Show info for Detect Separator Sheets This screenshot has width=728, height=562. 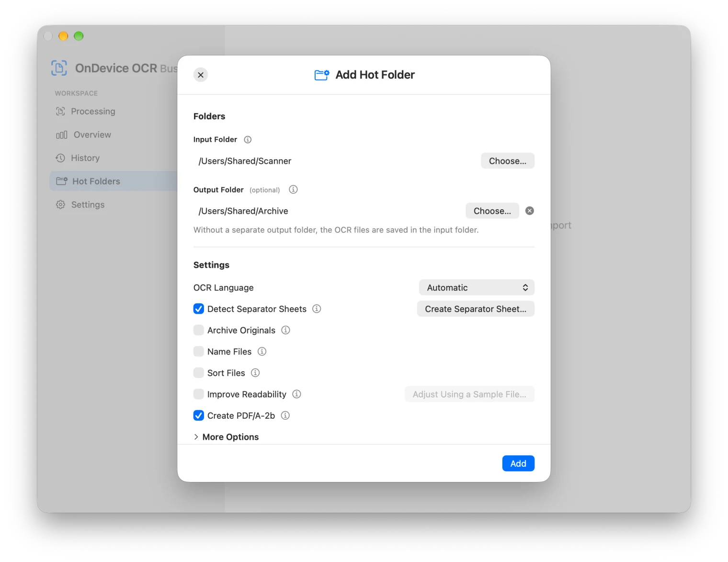coord(317,309)
